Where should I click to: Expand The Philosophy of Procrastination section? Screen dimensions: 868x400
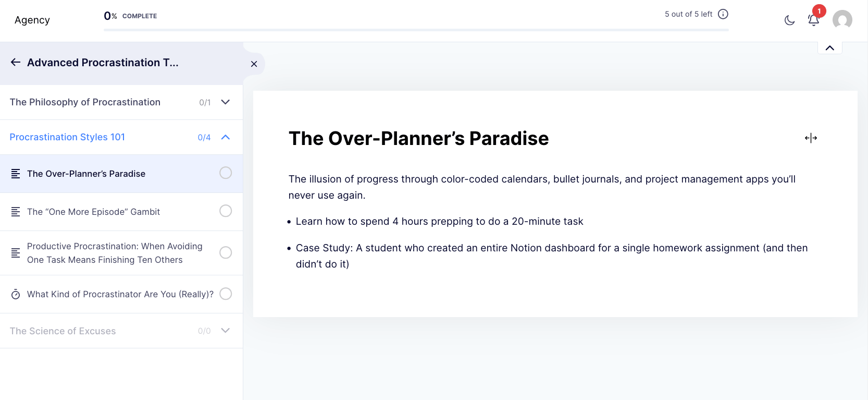point(121,102)
